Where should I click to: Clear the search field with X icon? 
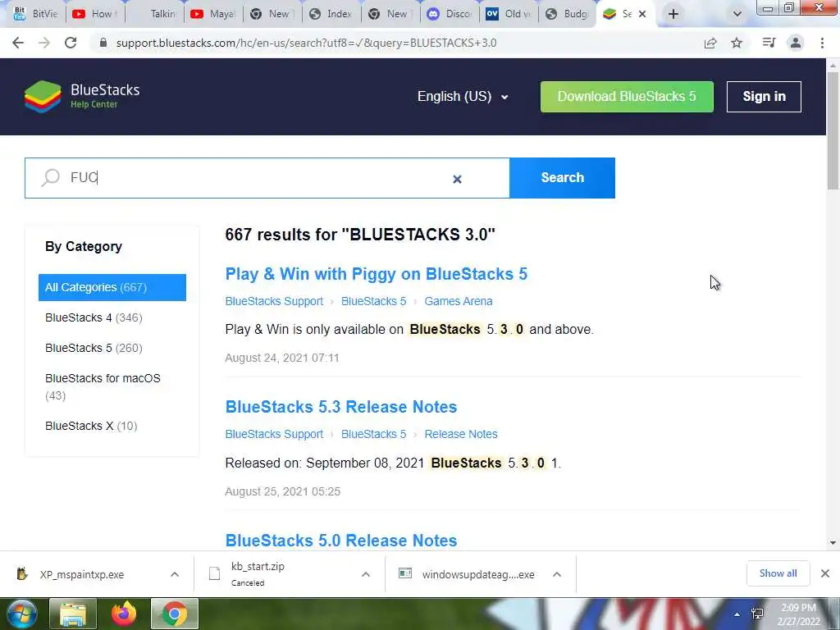[x=457, y=179]
